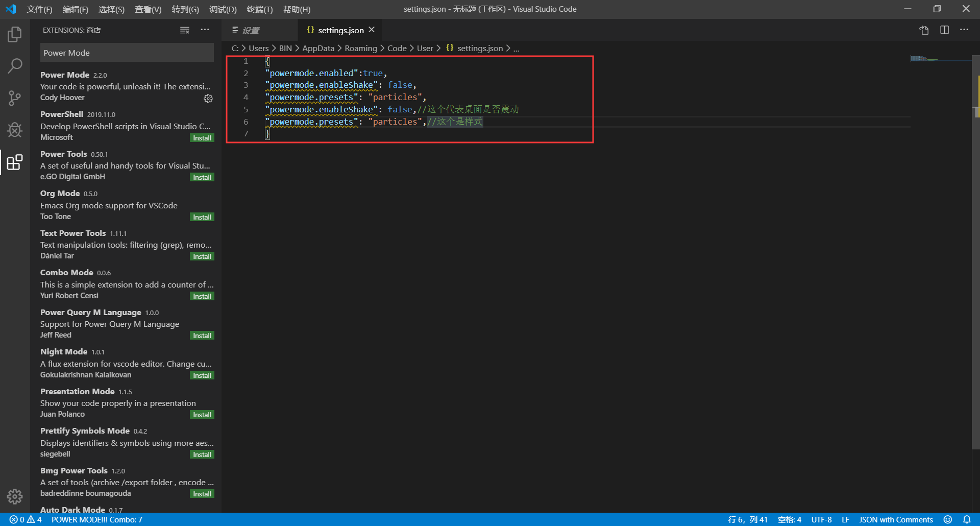Open the JSON with Comments language picker
The height and width of the screenshot is (526, 980).
(x=896, y=519)
